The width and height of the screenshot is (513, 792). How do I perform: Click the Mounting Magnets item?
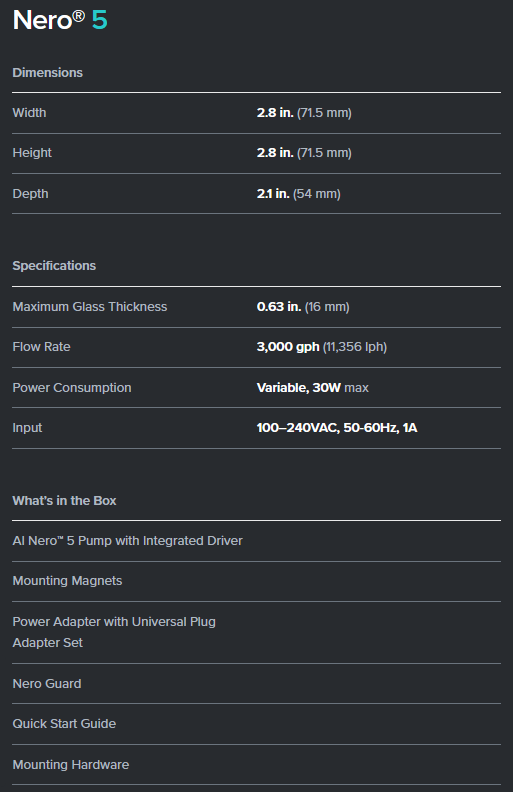tap(67, 581)
